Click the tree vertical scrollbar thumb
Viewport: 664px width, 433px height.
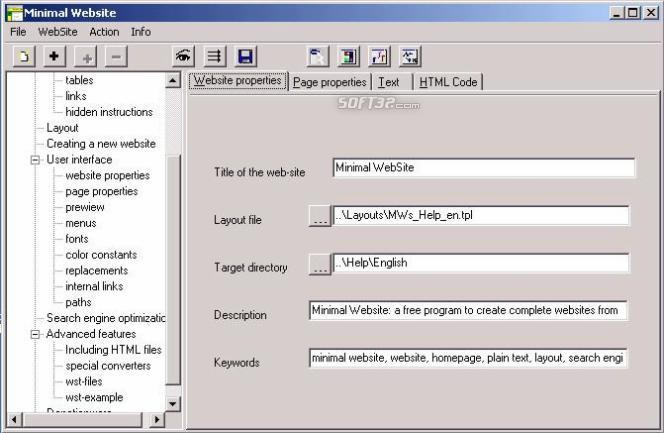click(x=173, y=270)
